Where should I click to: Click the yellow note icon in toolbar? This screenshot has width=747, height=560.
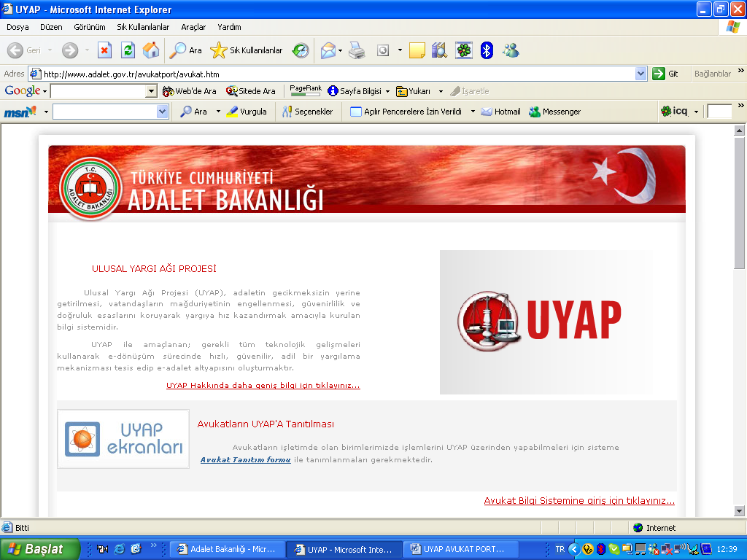click(x=417, y=50)
